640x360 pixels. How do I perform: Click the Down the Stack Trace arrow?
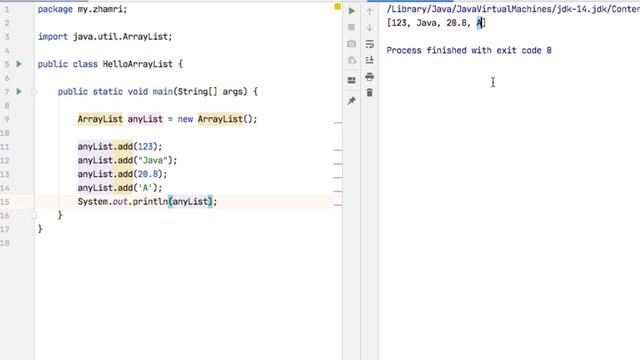370,27
